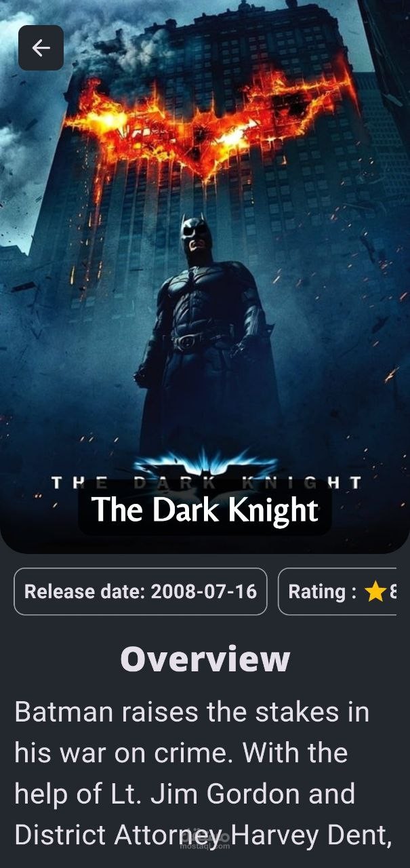The width and height of the screenshot is (410, 868).
Task: Tap the Overview heading
Action: (205, 658)
